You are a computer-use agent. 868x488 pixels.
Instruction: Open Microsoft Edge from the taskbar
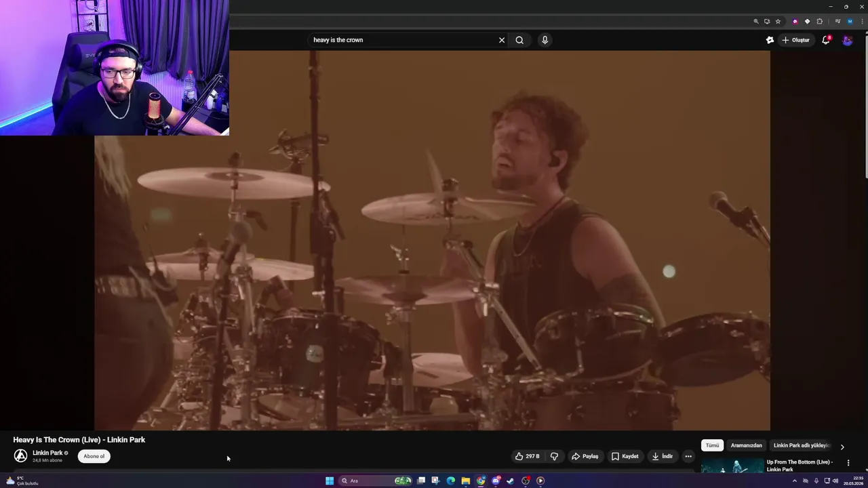point(451,481)
